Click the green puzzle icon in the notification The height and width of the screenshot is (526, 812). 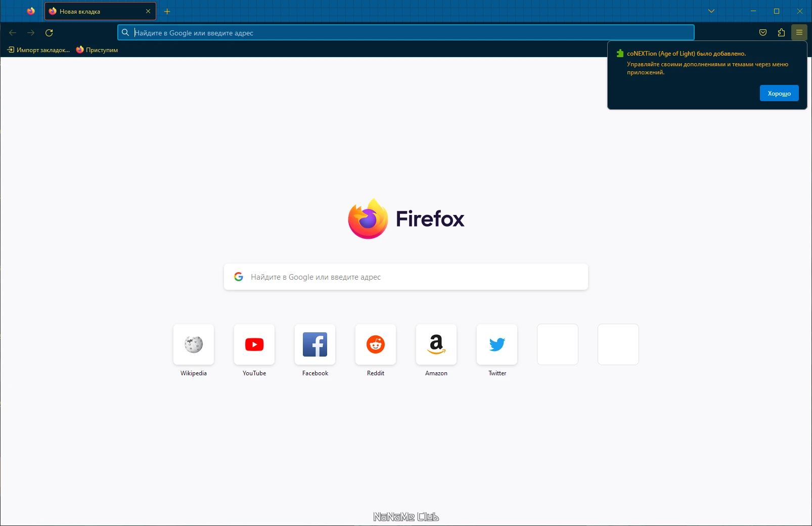pos(620,53)
